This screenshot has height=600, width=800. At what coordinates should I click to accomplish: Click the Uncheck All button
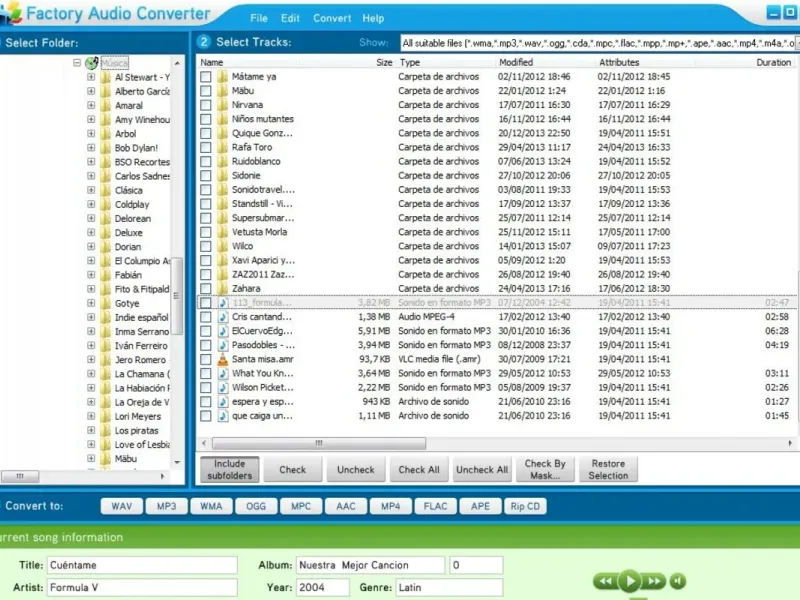click(482, 469)
